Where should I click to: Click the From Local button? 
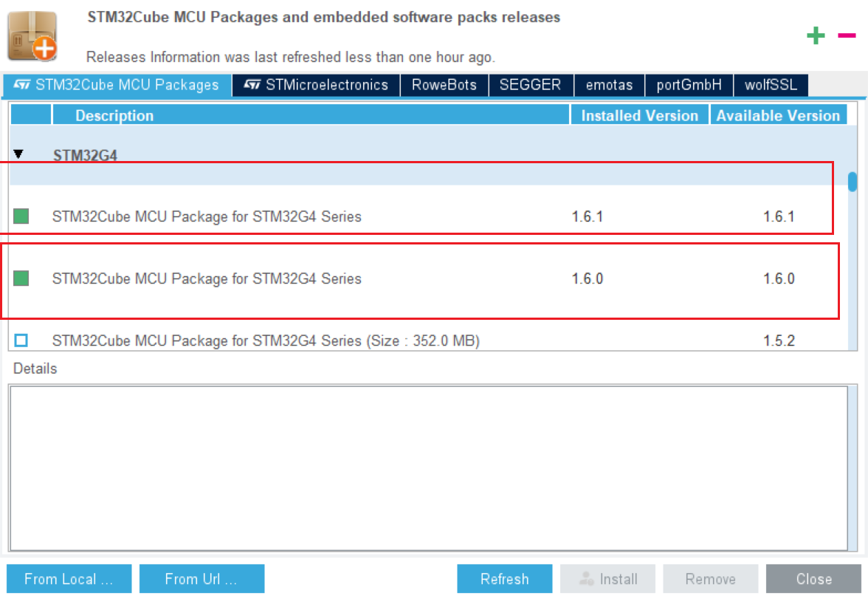click(x=69, y=579)
